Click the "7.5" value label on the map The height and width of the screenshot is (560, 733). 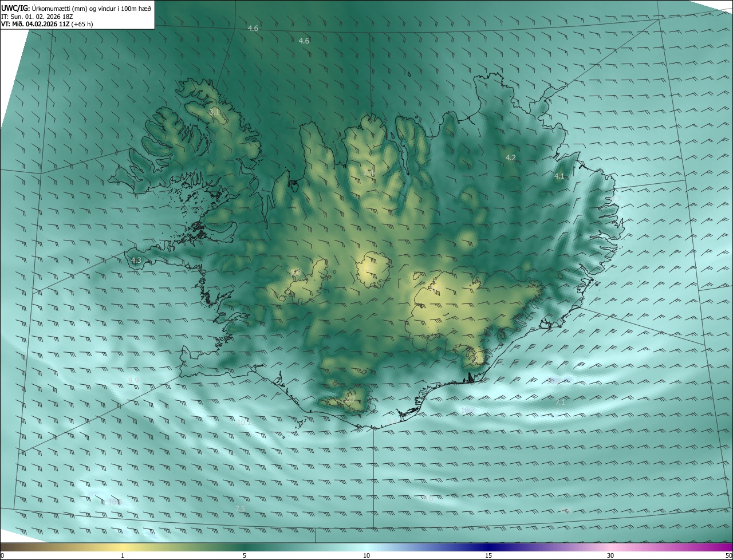(240, 508)
